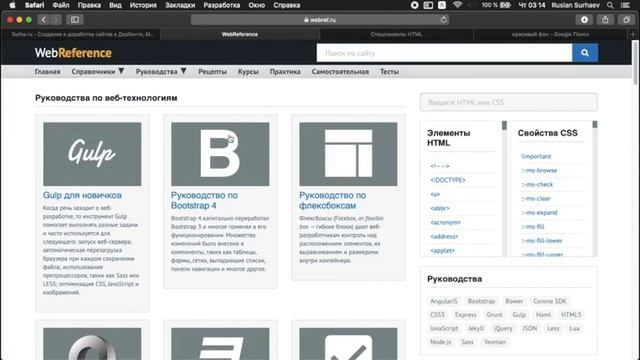The image size is (640, 360).
Task: Click the webref.ru address bar
Action: [320, 20]
